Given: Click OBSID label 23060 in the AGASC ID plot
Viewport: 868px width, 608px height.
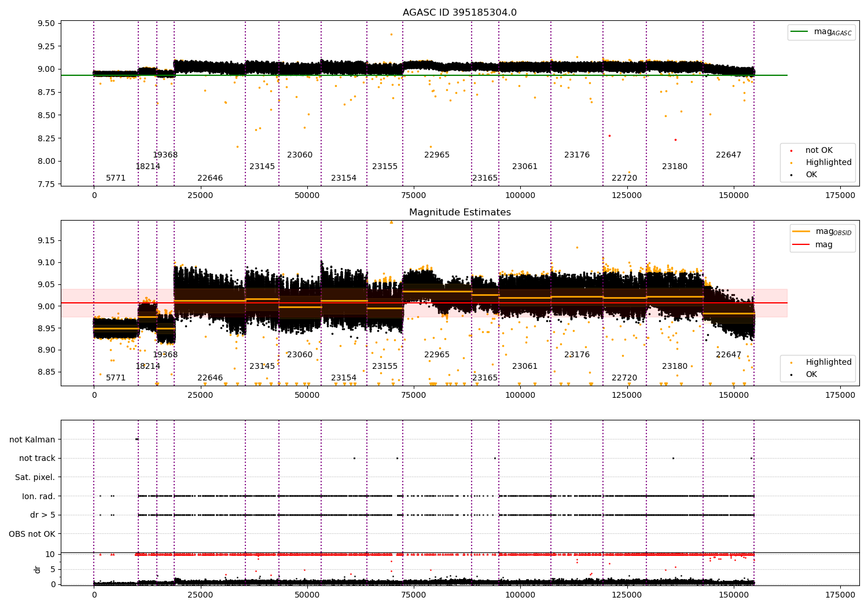Looking at the screenshot, I should (x=300, y=155).
